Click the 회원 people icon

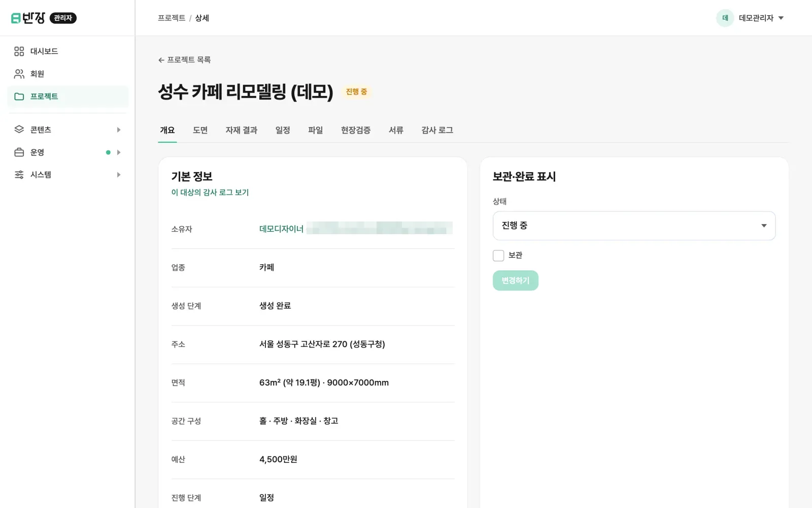click(19, 74)
